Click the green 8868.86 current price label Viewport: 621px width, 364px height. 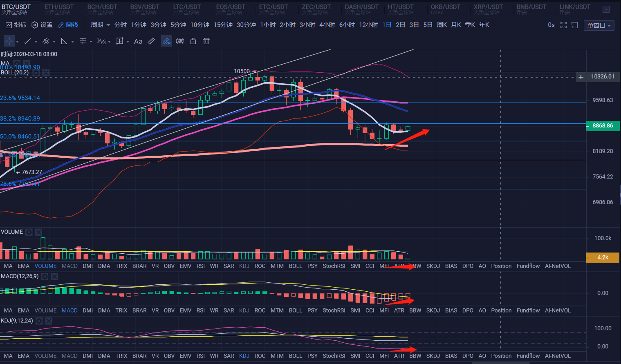[603, 126]
